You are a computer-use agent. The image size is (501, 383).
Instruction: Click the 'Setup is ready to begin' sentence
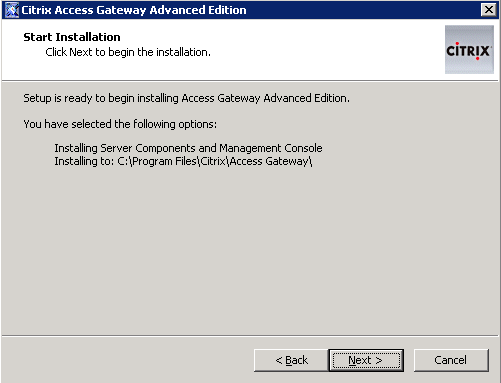186,98
